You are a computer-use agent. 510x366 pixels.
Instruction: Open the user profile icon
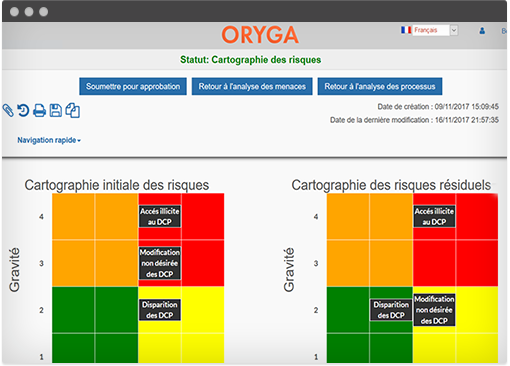pyautogui.click(x=482, y=31)
